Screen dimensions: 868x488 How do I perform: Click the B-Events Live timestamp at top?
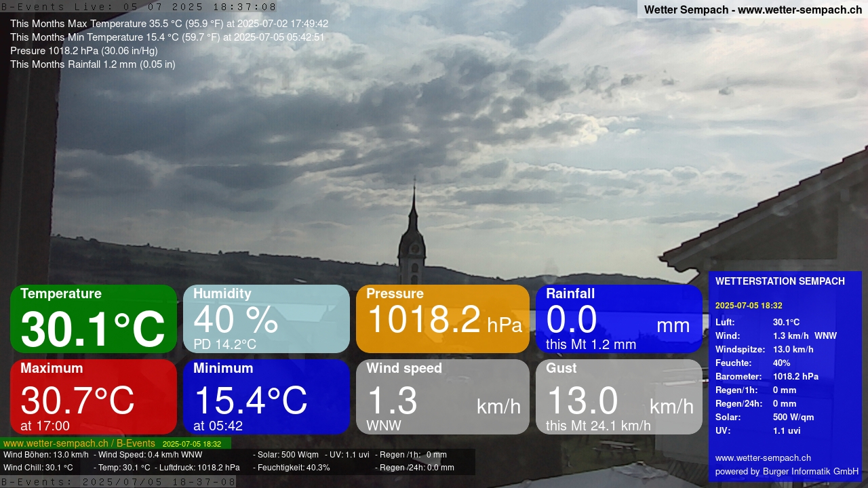[138, 7]
